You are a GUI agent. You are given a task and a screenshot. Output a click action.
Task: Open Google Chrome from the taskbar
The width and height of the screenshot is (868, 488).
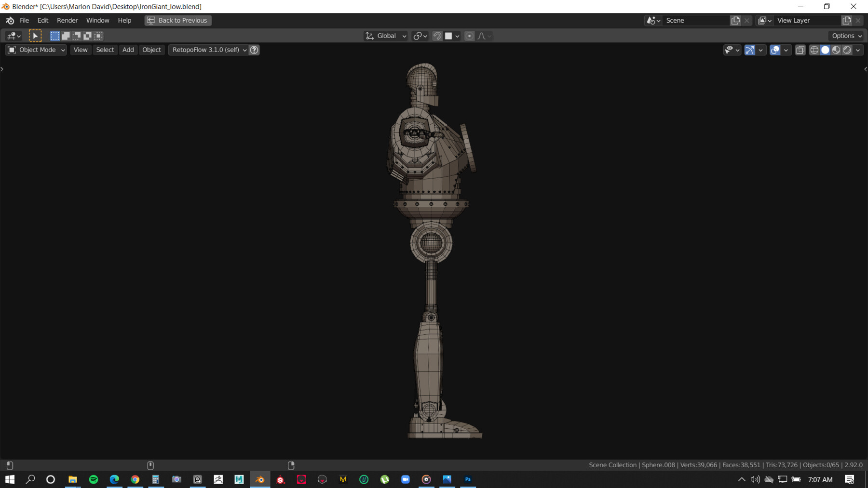[135, 479]
